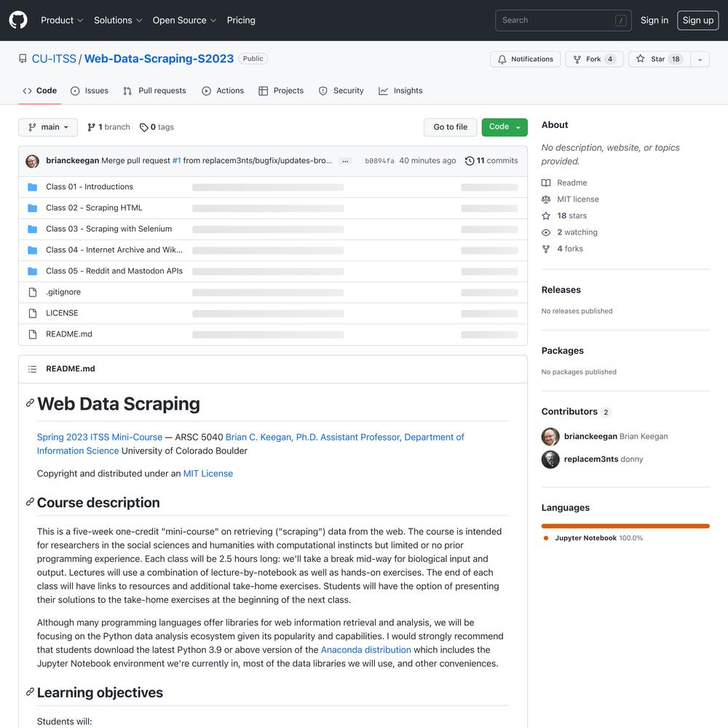Click the anchor link icon beside Web Data Scraping heading
Image resolution: width=728 pixels, height=728 pixels.
tap(30, 403)
